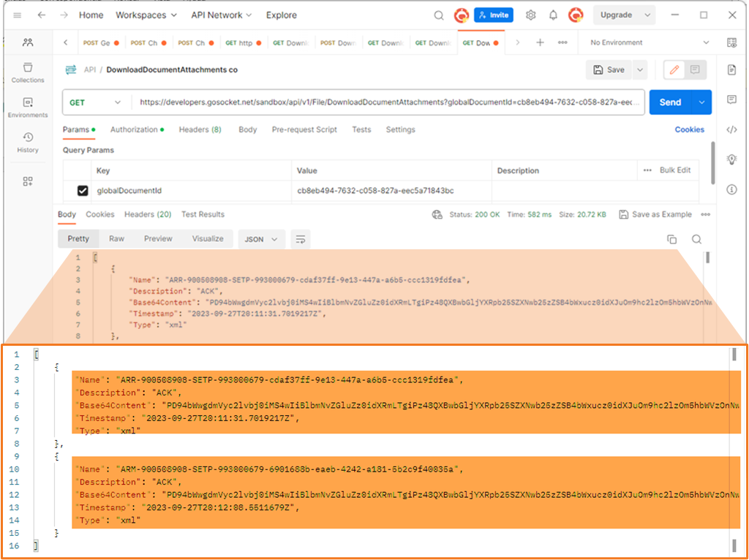Open the Save options arrow
The height and width of the screenshot is (560, 749).
(639, 70)
